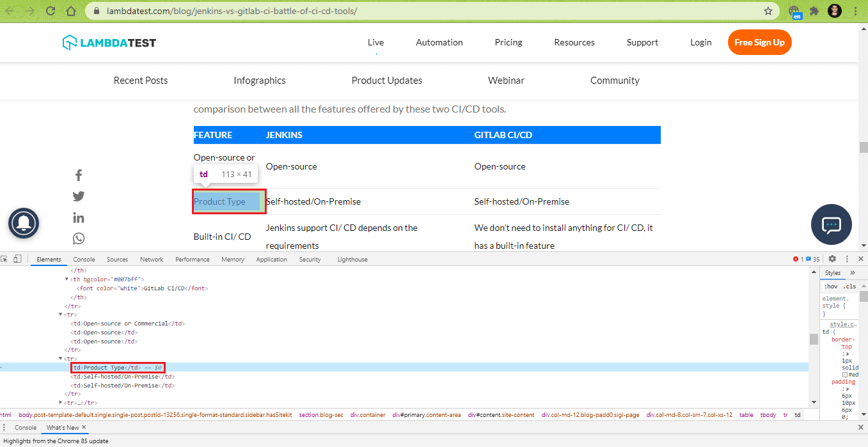Open more panel tabs with the double-chevron

click(851, 272)
